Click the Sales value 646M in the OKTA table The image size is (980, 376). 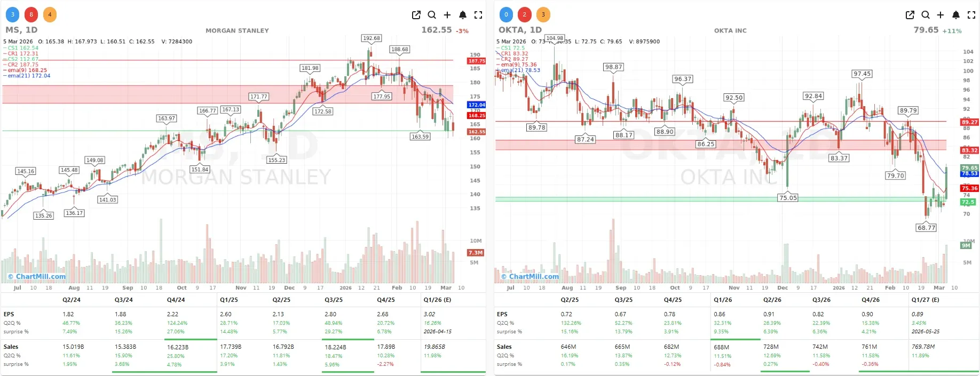[x=568, y=347]
